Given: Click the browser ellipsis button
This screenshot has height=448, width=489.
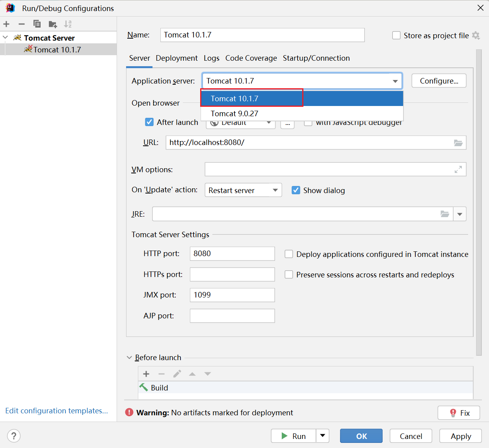Looking at the screenshot, I should click(x=287, y=124).
